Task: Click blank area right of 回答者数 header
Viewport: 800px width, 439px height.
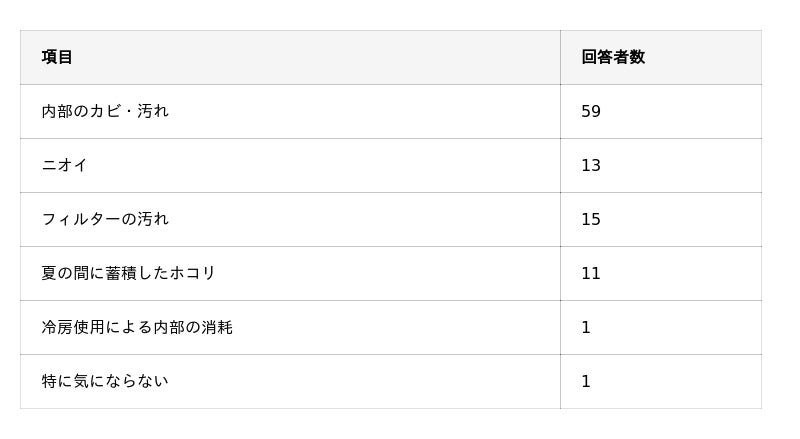Action: (704, 57)
